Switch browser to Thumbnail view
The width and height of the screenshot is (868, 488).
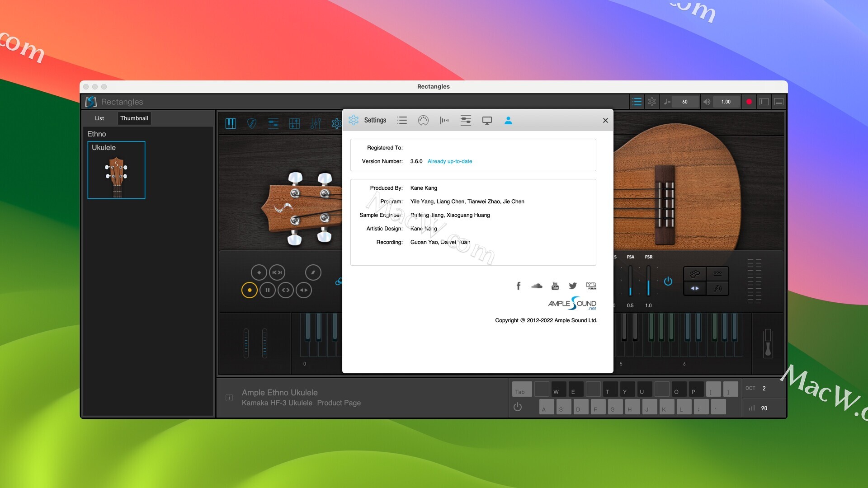tap(134, 118)
